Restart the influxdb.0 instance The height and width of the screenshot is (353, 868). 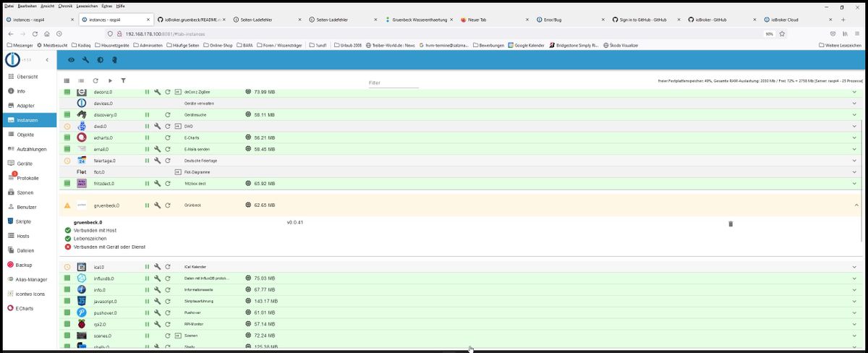click(x=168, y=278)
